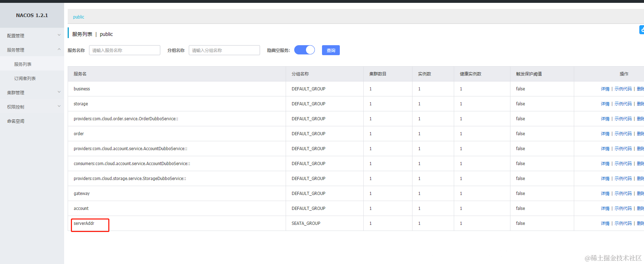Viewport: 644px width, 264px height.
Task: Open 示例代码 for the StorageDubboService provider
Action: tap(623, 179)
